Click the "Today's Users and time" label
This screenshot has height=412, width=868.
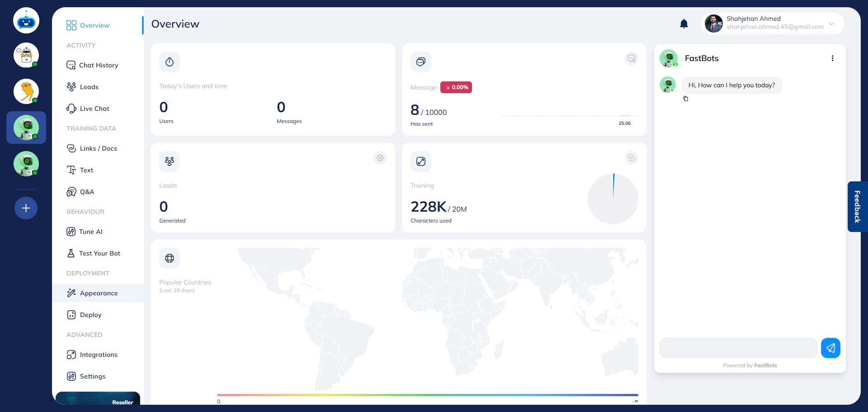tap(193, 86)
